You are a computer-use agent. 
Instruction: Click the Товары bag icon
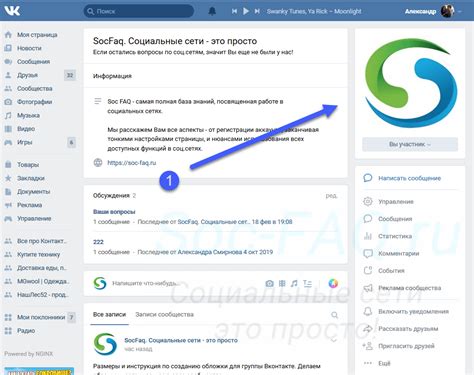point(8,164)
